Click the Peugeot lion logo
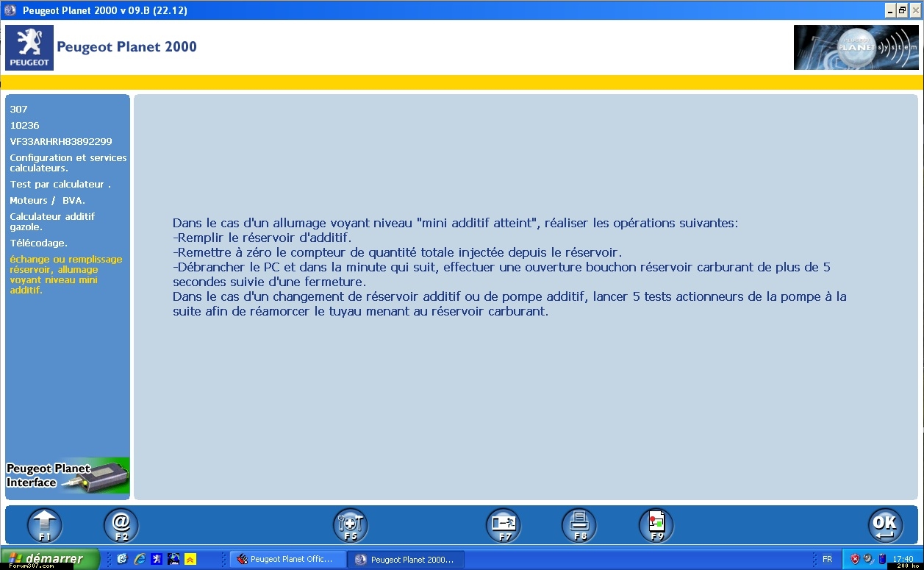 29,48
